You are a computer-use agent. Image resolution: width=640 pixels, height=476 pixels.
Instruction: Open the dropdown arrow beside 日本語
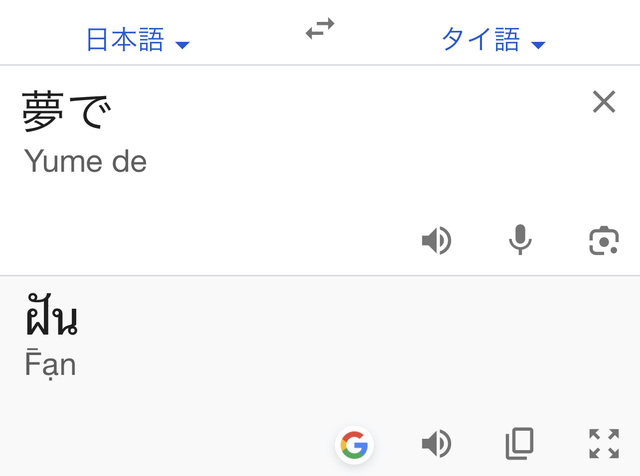(182, 45)
